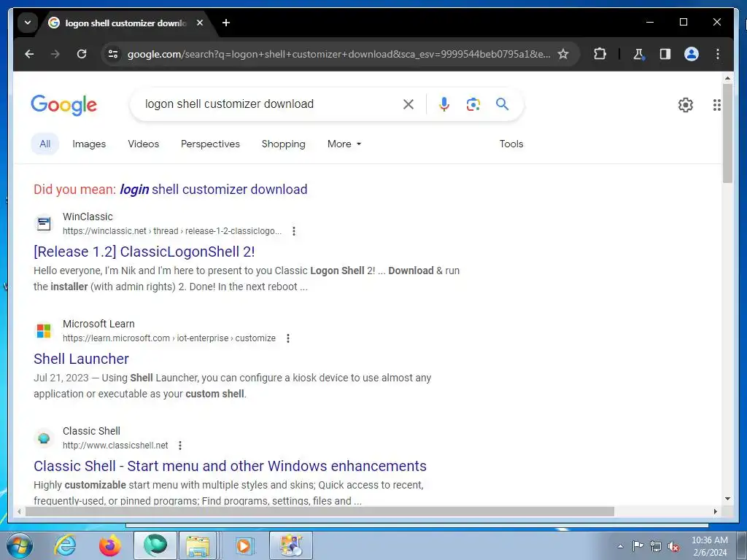
Task: Open more options for Microsoft Learn result
Action: point(287,338)
